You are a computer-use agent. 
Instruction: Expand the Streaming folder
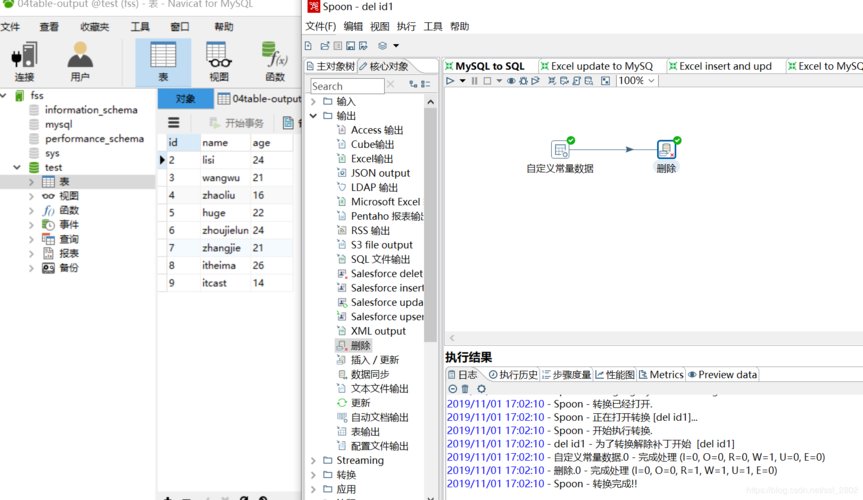coord(313,460)
